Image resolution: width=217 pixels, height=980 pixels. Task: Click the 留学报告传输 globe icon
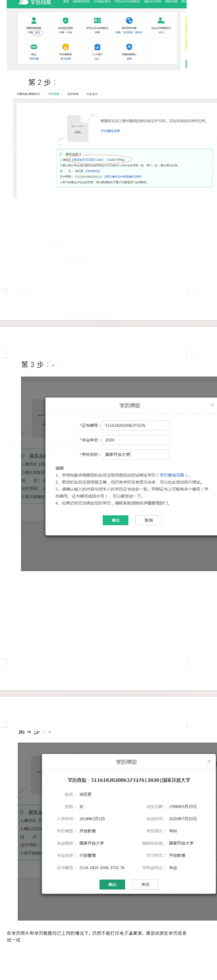pos(129,20)
